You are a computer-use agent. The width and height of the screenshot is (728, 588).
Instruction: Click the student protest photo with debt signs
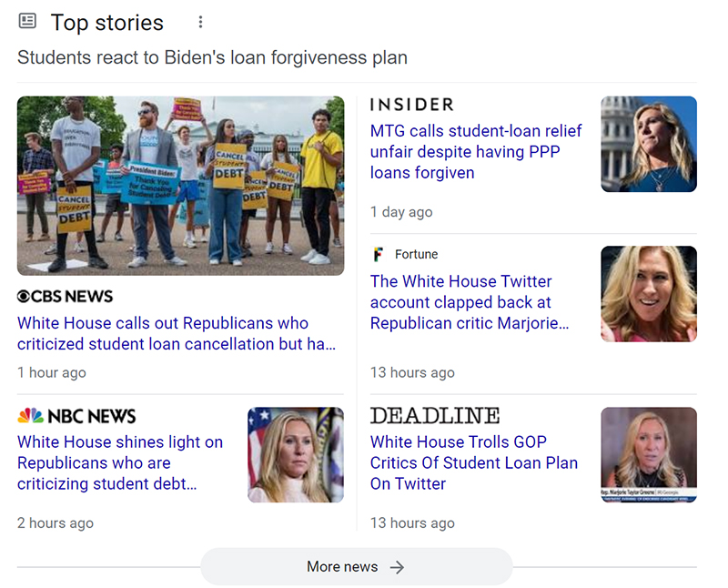click(x=180, y=186)
